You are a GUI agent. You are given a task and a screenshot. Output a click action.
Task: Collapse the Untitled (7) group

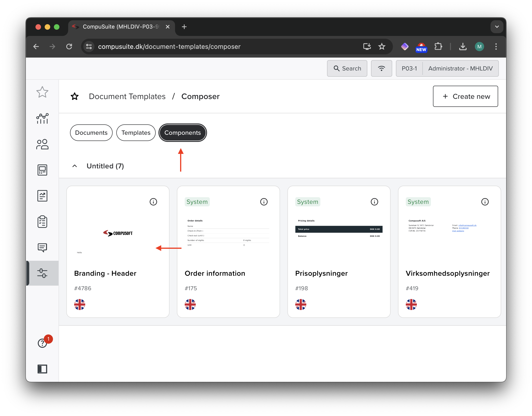pos(75,166)
